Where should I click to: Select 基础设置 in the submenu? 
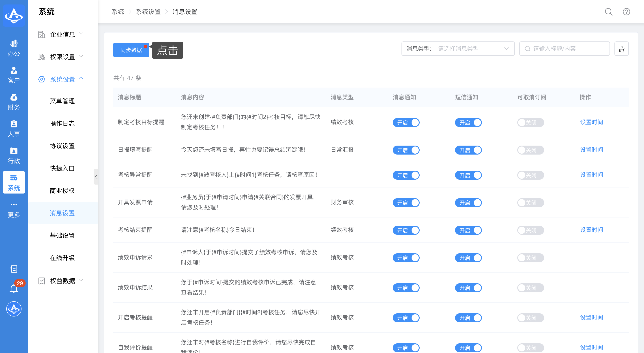[x=62, y=235]
